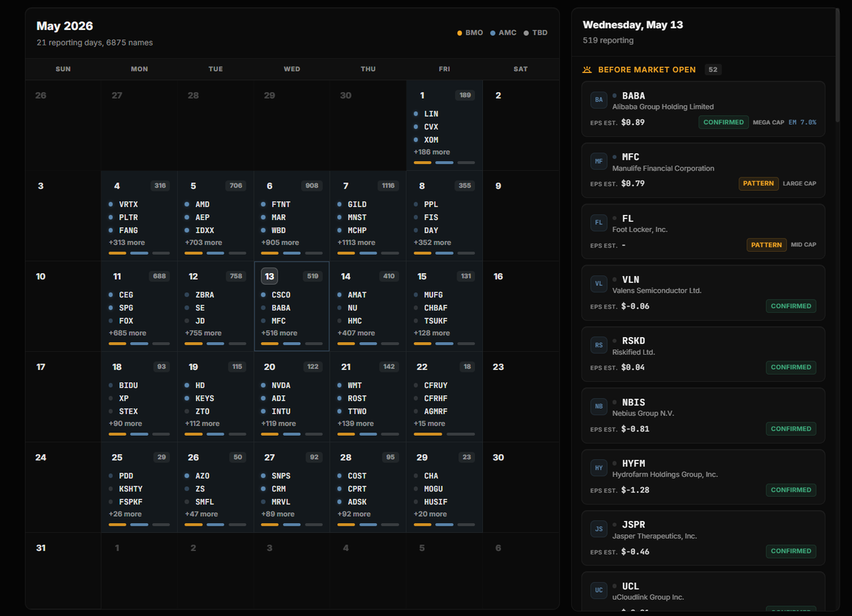Screen dimensions: 852x616
Task: Click CEG ticker on May 11
Action: [126, 295]
